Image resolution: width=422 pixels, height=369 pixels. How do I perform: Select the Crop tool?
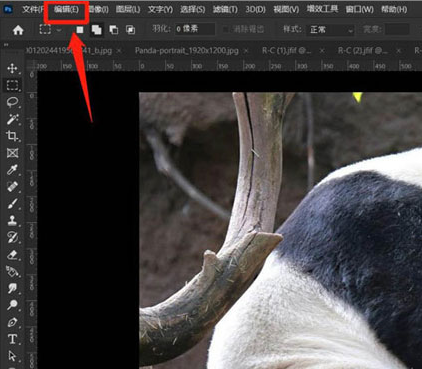pyautogui.click(x=12, y=136)
